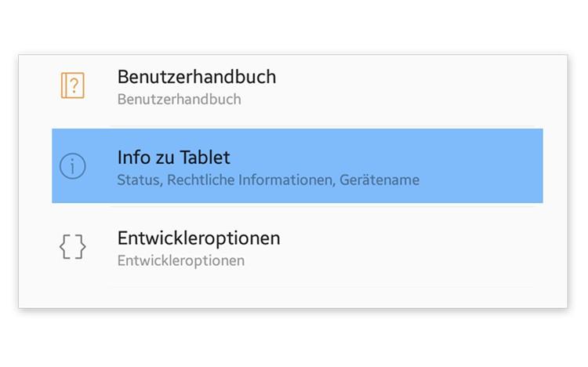Click the circled info icon

coord(72,165)
